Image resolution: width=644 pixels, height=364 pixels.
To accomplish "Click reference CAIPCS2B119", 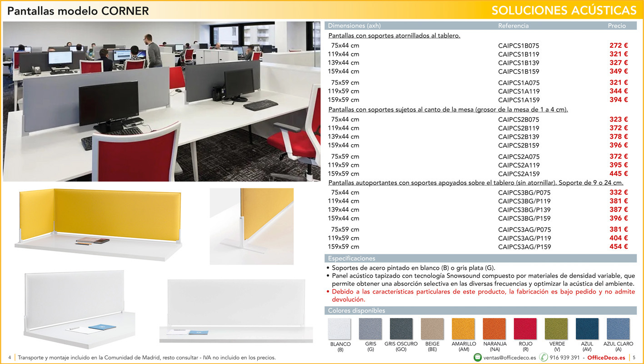I will coord(519,128).
